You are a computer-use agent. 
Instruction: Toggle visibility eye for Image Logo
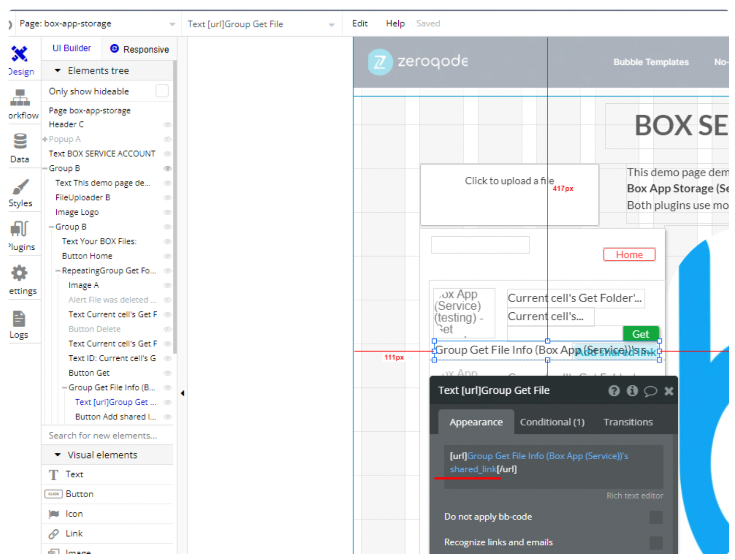coord(168,212)
